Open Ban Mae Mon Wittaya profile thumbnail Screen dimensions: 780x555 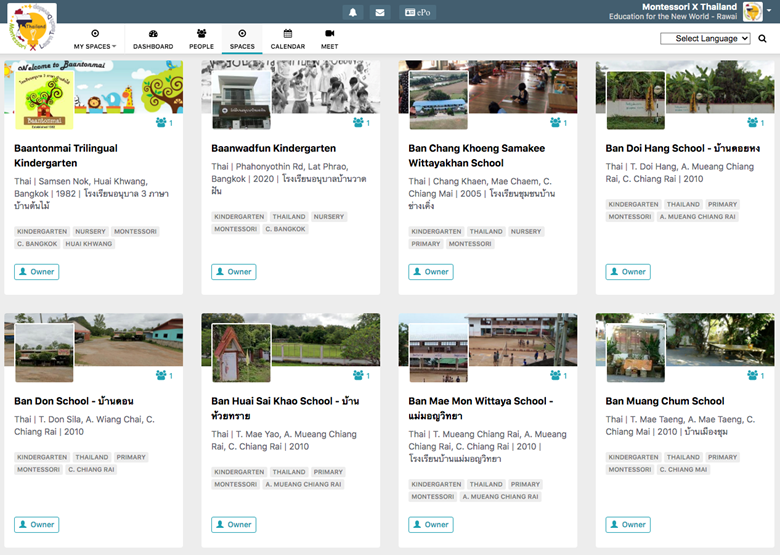click(x=438, y=353)
